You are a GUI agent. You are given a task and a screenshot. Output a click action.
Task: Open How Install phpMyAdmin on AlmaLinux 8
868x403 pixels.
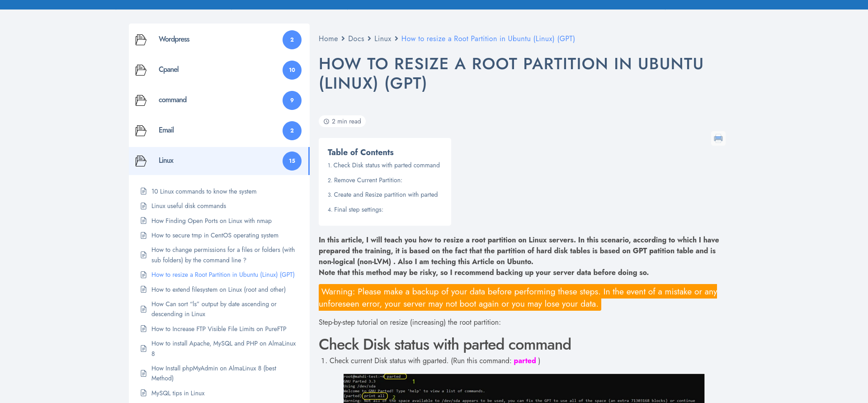(x=214, y=374)
